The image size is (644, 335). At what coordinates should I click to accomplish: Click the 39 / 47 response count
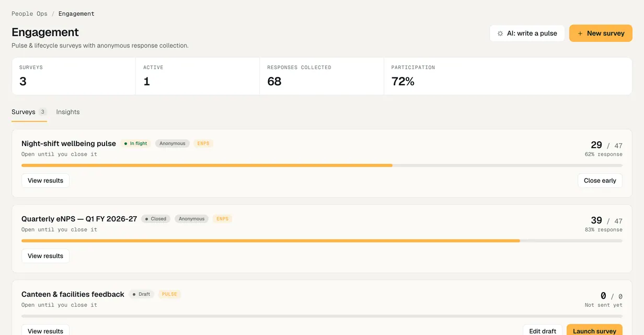[606, 221]
